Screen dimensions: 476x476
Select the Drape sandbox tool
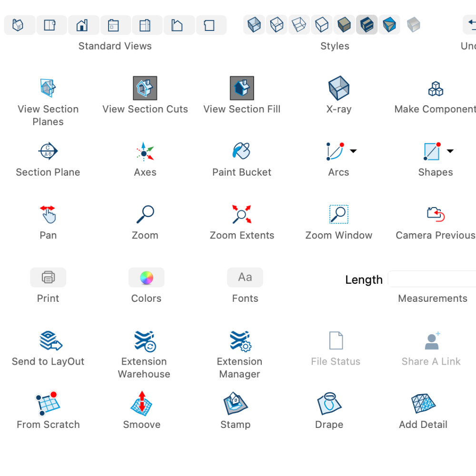click(329, 404)
